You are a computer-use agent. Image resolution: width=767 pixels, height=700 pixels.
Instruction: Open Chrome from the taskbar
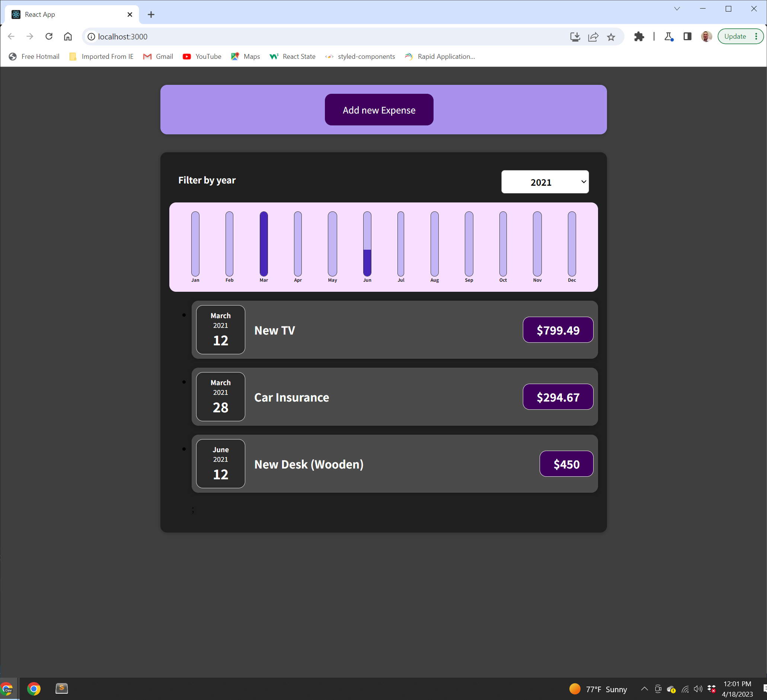click(x=33, y=689)
